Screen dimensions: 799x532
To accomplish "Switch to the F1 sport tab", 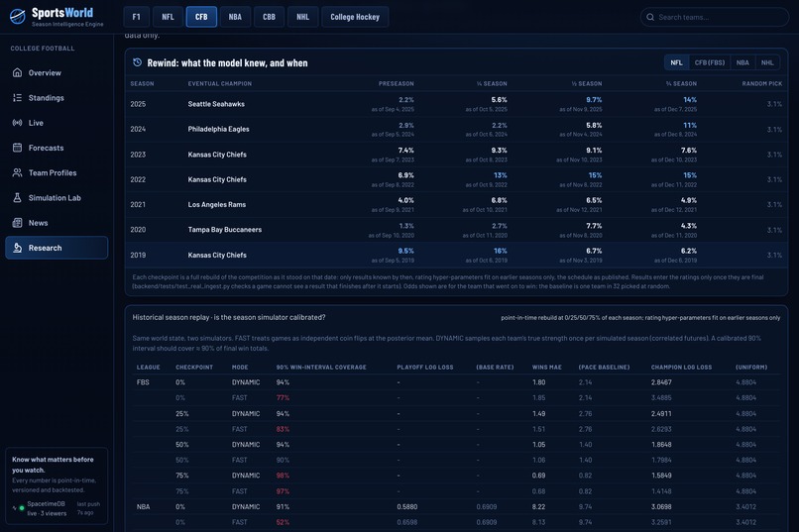I will coord(136,17).
